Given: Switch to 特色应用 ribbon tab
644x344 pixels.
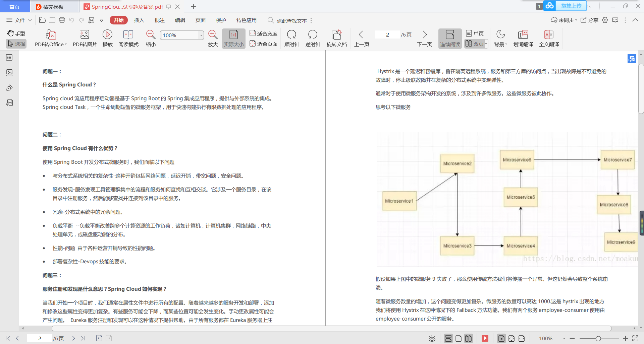Looking at the screenshot, I should pos(246,20).
